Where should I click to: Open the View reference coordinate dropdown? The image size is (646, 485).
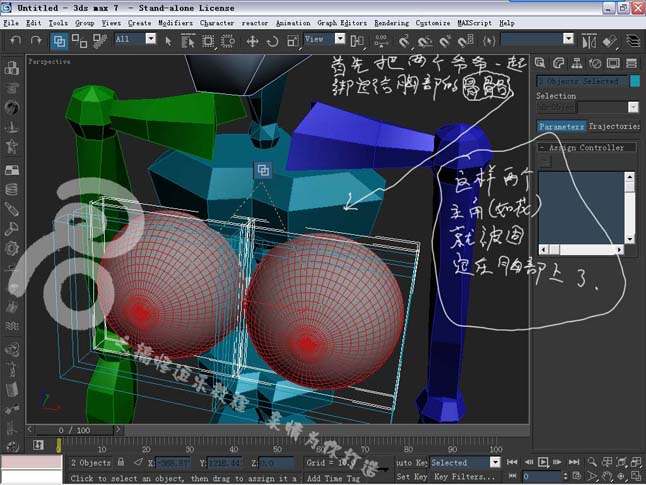coord(340,39)
